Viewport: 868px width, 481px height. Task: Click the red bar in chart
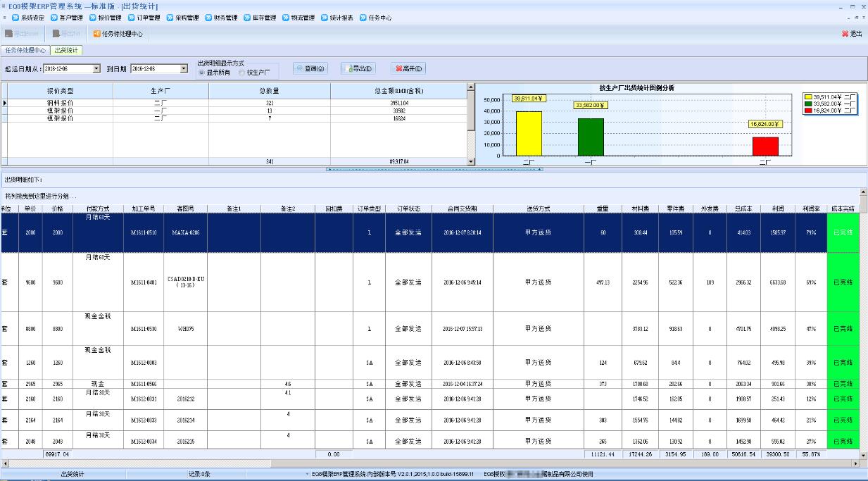pyautogui.click(x=765, y=146)
